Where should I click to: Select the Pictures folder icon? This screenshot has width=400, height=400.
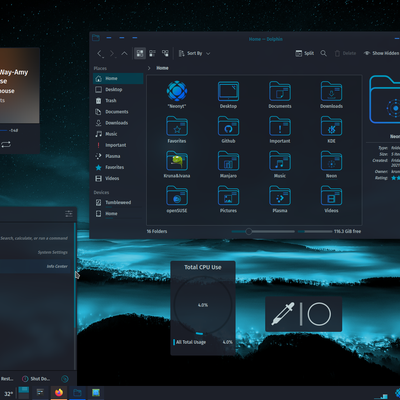(x=228, y=196)
